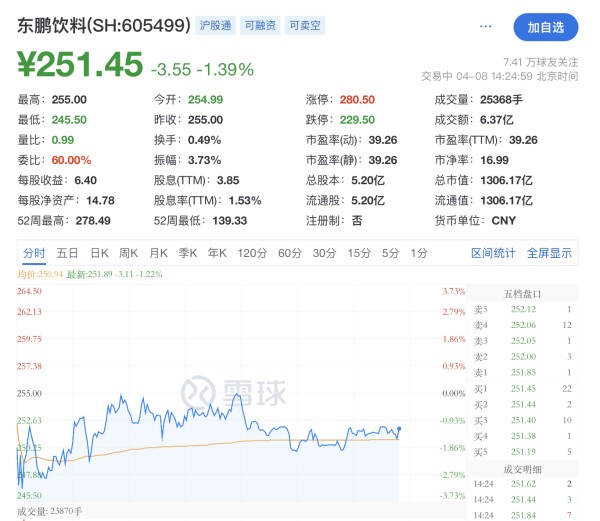Click the 52周最高 value 278.49

(x=93, y=221)
